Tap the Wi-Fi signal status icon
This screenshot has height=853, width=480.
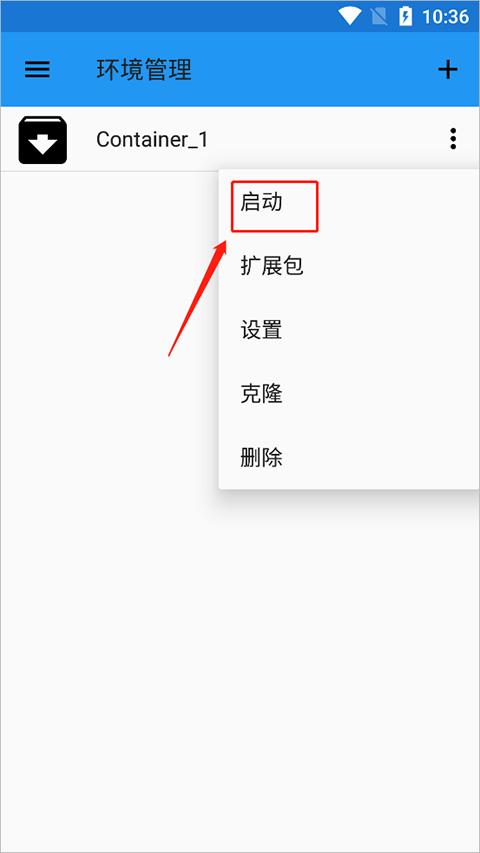coord(349,16)
